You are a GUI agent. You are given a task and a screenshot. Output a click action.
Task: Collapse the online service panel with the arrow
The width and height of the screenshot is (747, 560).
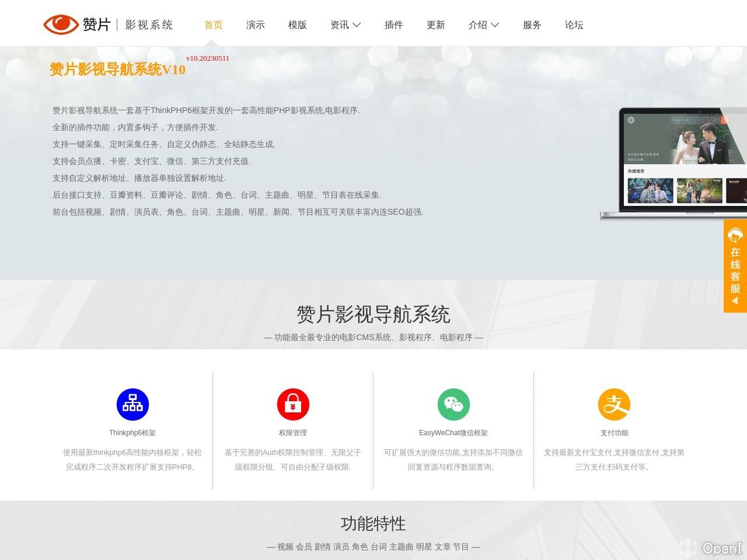[734, 301]
